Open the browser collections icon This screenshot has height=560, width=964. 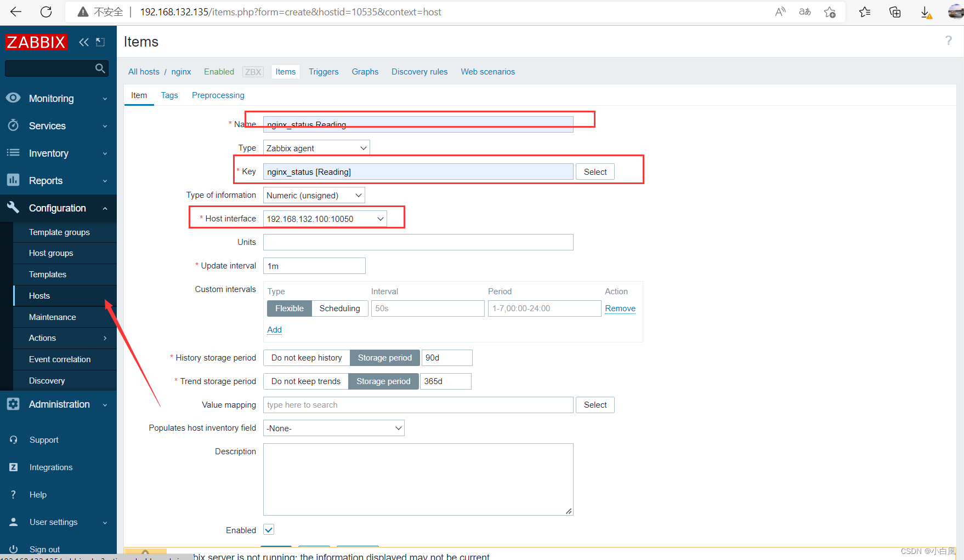(x=895, y=12)
